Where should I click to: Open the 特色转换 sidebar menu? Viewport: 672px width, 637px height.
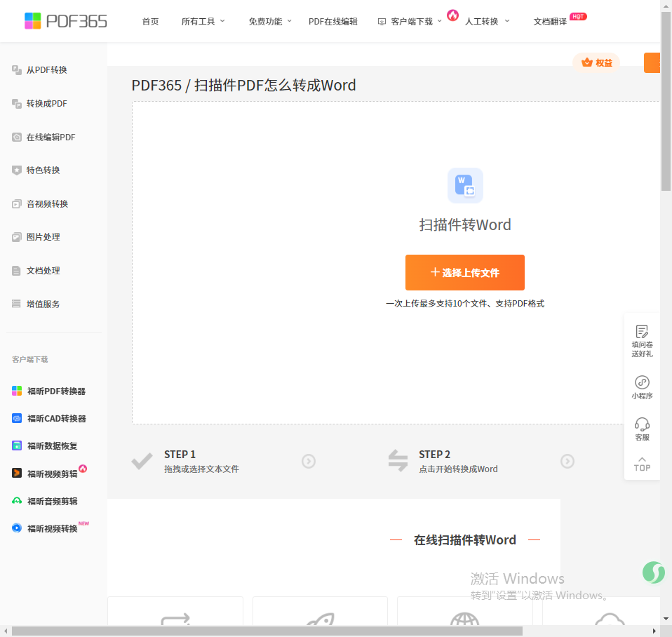tap(43, 170)
